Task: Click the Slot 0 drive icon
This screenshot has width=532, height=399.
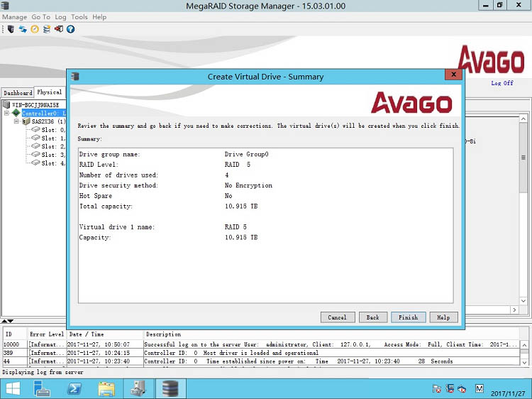Action: (x=35, y=129)
